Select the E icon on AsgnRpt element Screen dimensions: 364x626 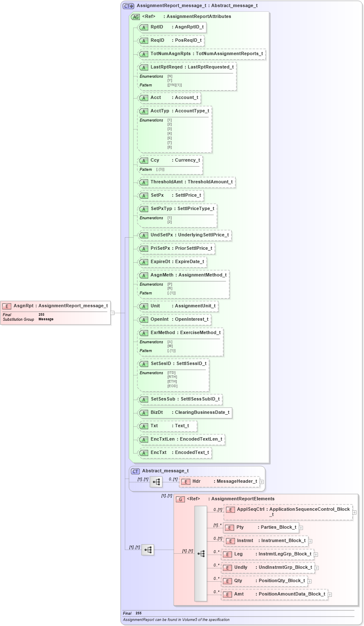7,305
